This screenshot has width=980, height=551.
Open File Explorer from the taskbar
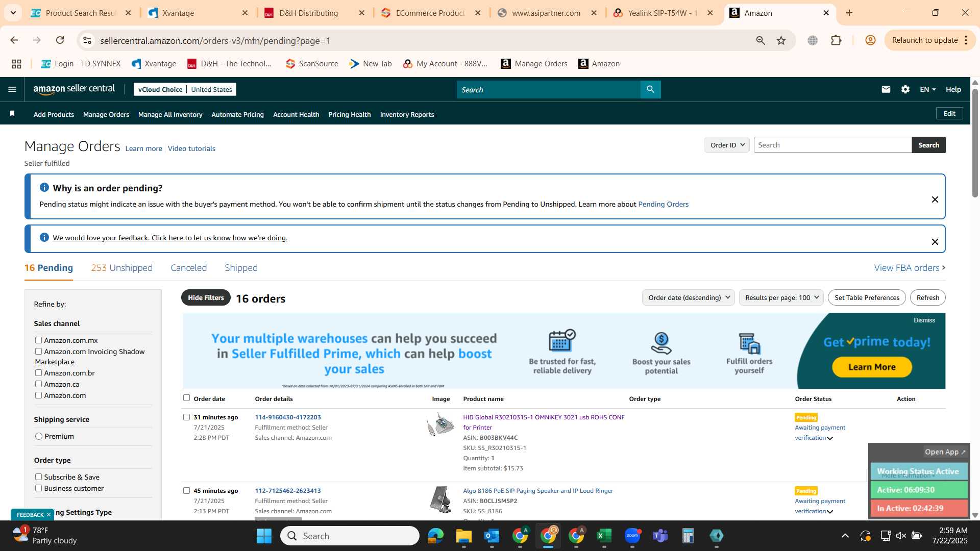click(463, 536)
